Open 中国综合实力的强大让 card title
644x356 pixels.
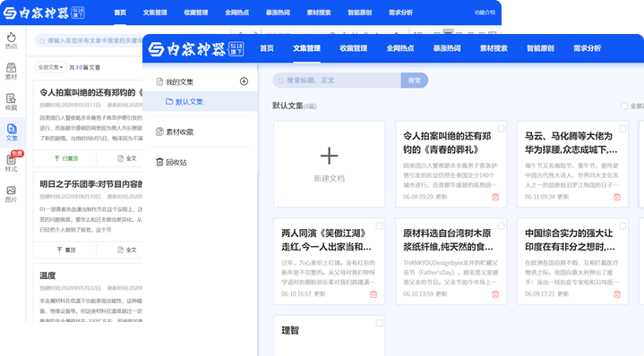pos(570,240)
